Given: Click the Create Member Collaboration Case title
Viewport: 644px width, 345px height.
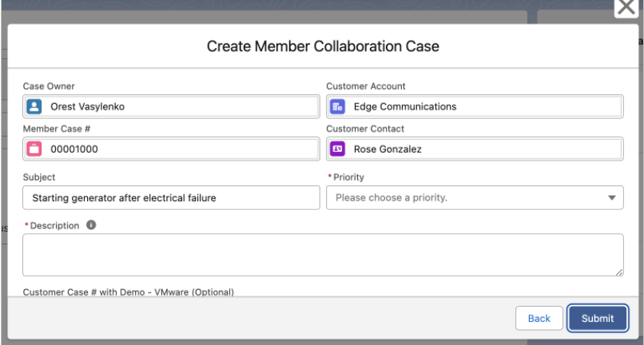Looking at the screenshot, I should (323, 47).
